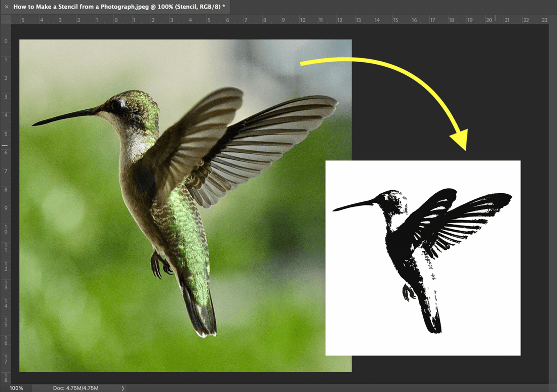Screen dimensions: 557x392
Task: Click the 5 mark on the vertical ruler
Action: [x=6, y=134]
